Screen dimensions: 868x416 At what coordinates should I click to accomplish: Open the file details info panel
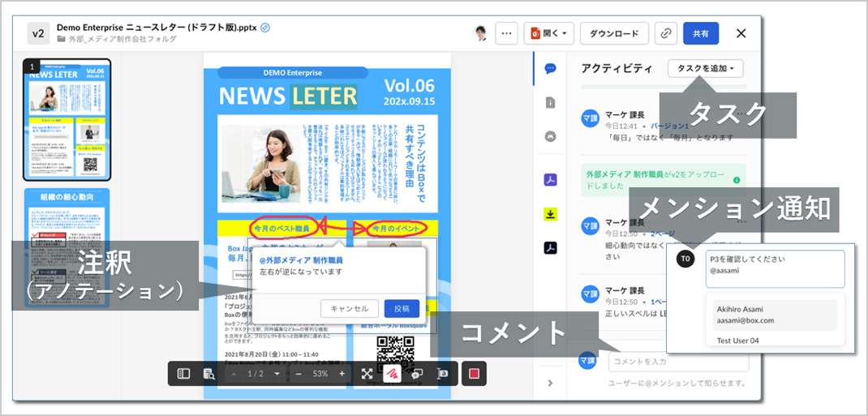click(x=550, y=103)
